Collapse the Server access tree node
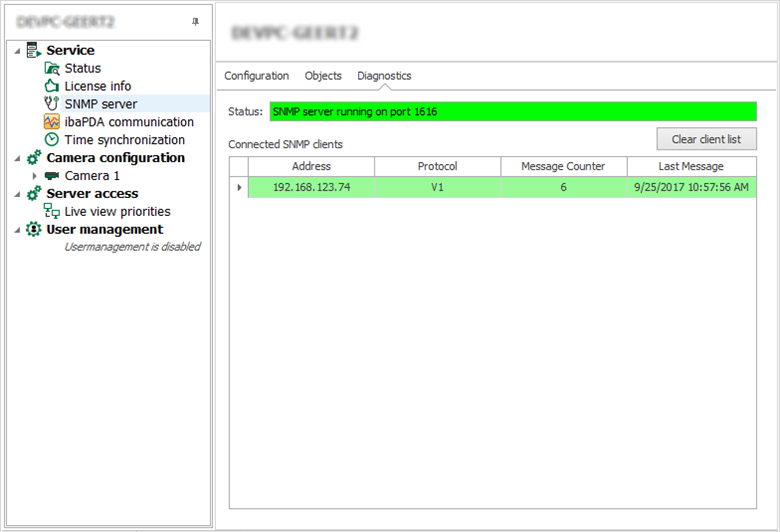The width and height of the screenshot is (780, 532). pos(18,194)
